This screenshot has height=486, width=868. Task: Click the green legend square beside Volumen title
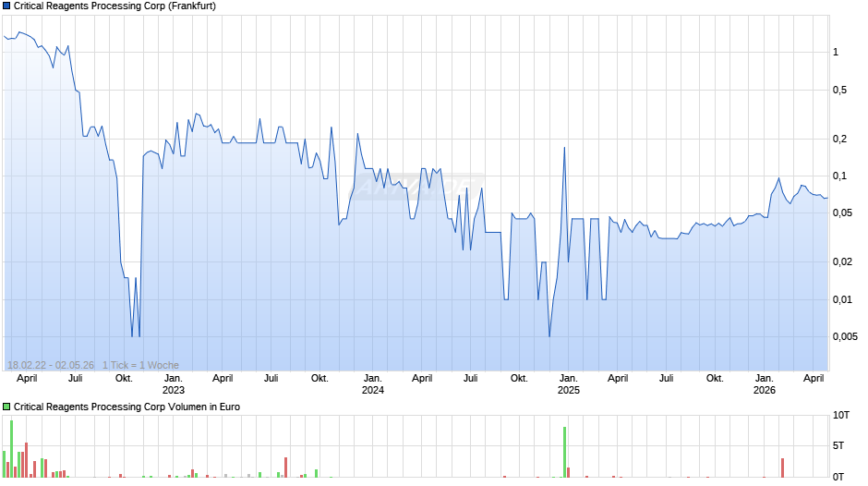[6, 407]
